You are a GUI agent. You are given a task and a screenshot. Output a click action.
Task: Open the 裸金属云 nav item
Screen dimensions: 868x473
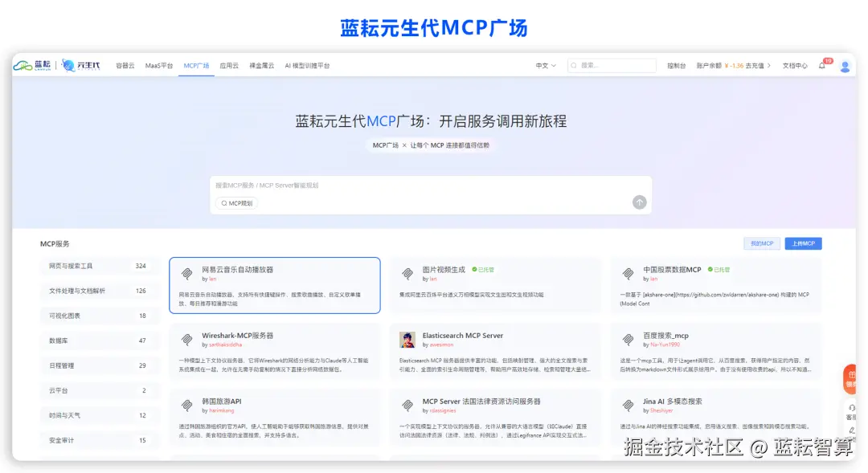[261, 65]
